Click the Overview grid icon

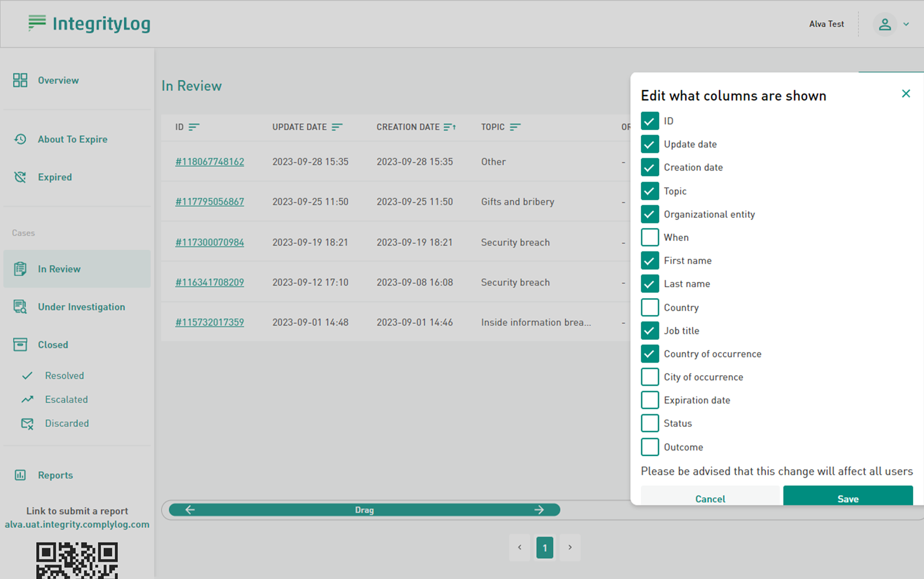tap(20, 80)
